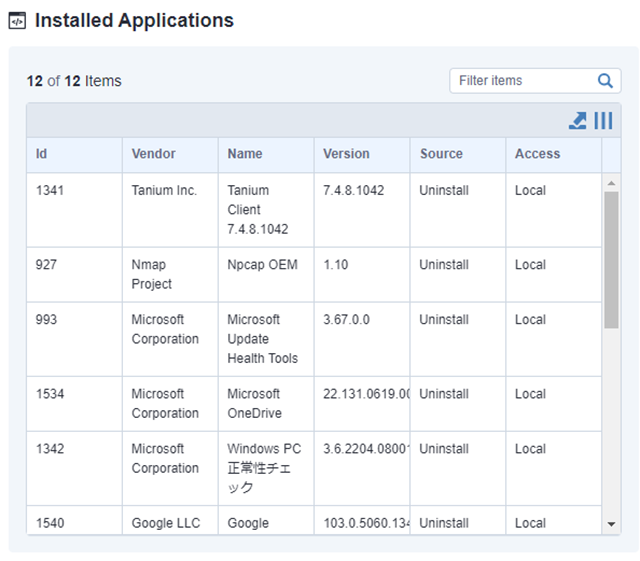Open the column chooser icon
This screenshot has height=561, width=640.
(x=603, y=121)
